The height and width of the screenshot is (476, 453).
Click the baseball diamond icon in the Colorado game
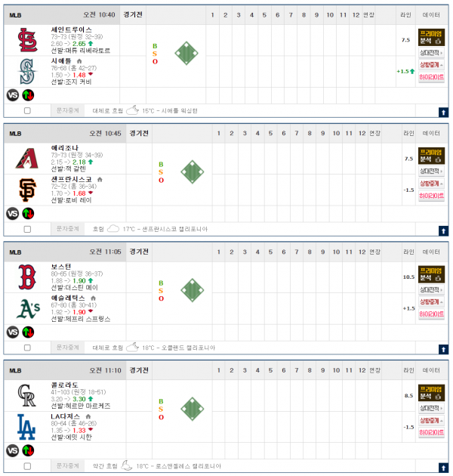tap(193, 409)
